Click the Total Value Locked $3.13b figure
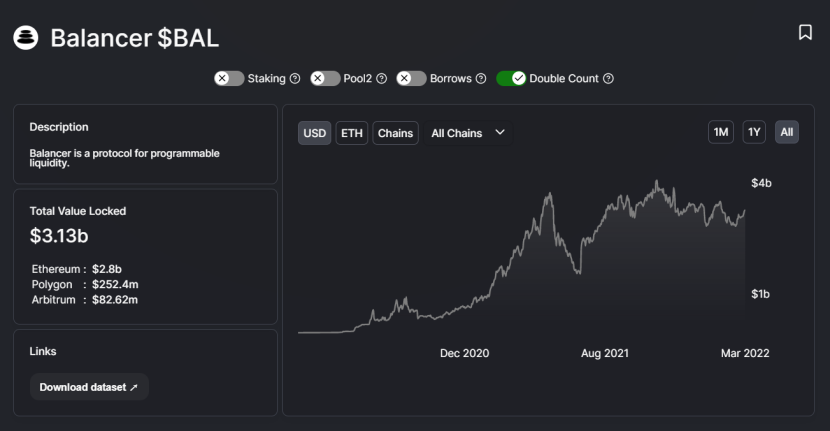Image resolution: width=830 pixels, height=431 pixels. (x=59, y=236)
